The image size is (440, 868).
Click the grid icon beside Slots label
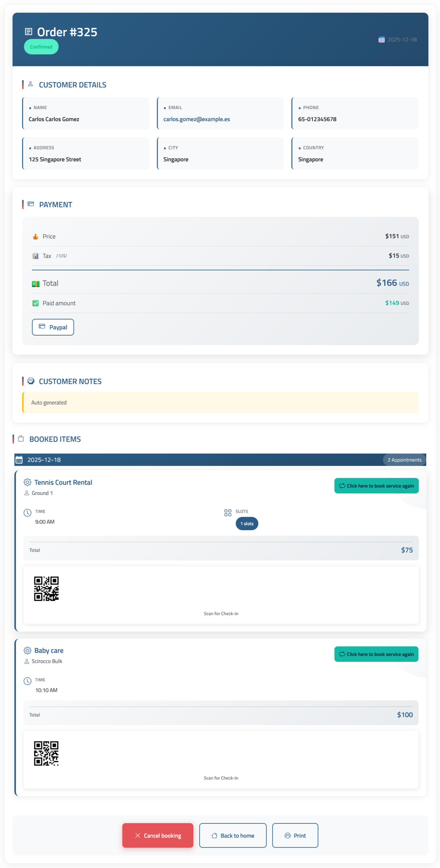click(x=228, y=513)
